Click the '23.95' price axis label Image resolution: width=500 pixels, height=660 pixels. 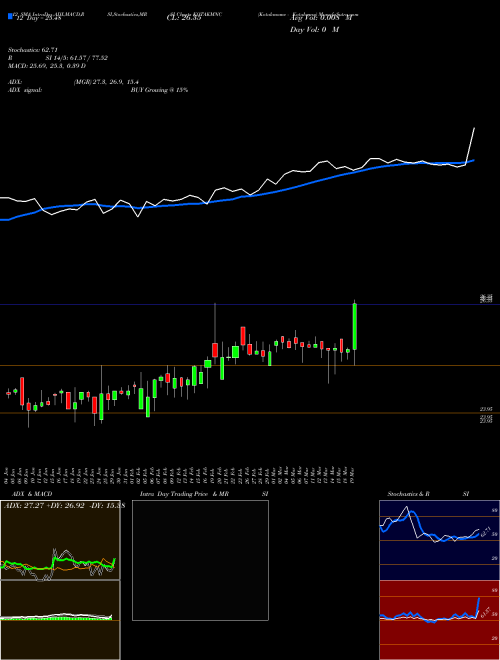point(486,409)
